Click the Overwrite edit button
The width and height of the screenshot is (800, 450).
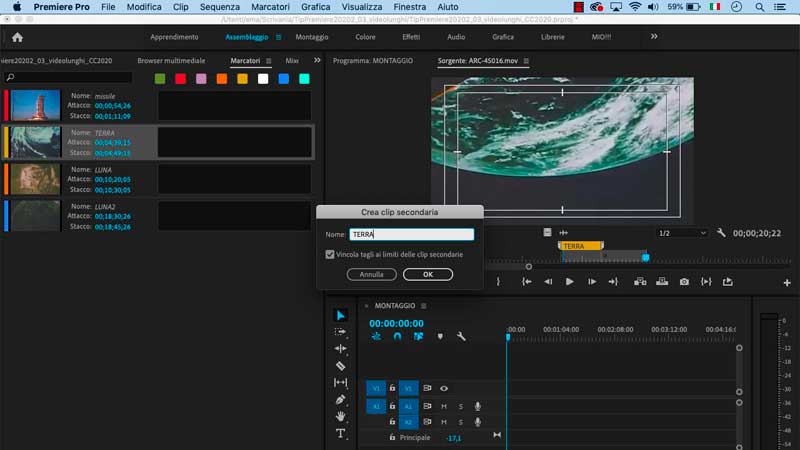(x=662, y=282)
